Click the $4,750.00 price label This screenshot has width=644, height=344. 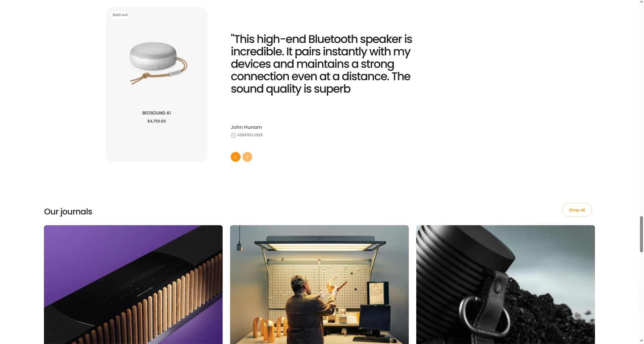(157, 121)
